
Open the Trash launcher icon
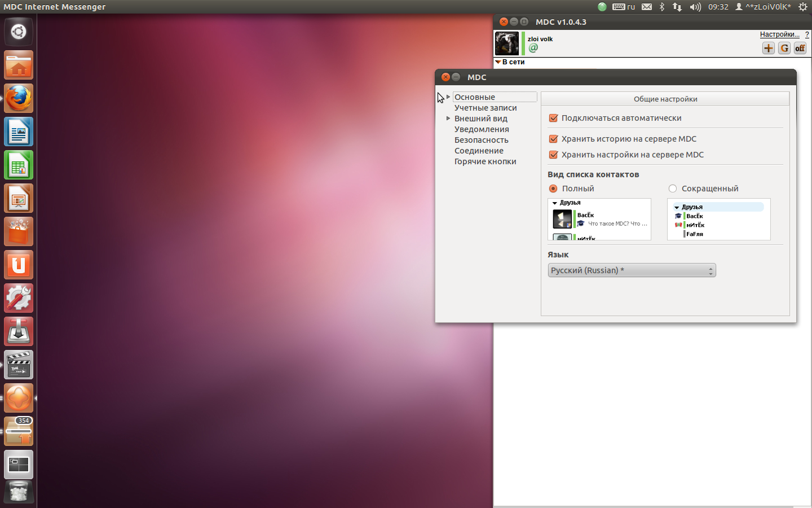tap(19, 492)
